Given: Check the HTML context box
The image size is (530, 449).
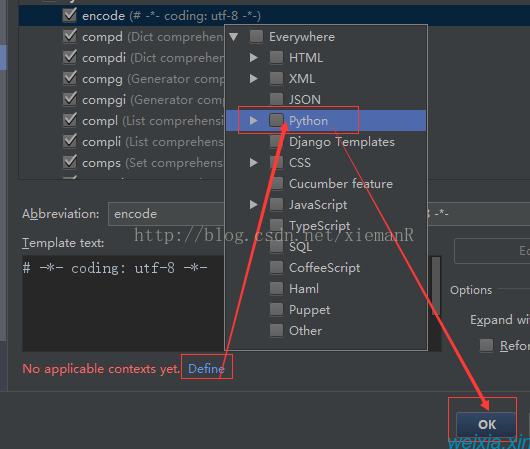Looking at the screenshot, I should (276, 57).
